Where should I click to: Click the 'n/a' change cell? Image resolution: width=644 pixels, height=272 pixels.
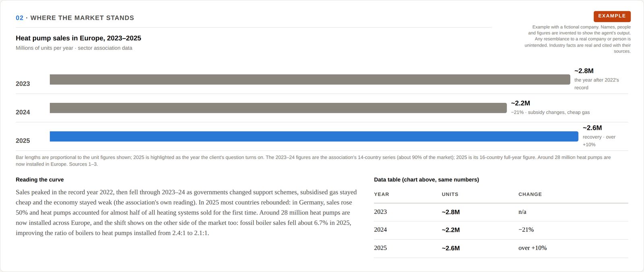click(x=522, y=212)
